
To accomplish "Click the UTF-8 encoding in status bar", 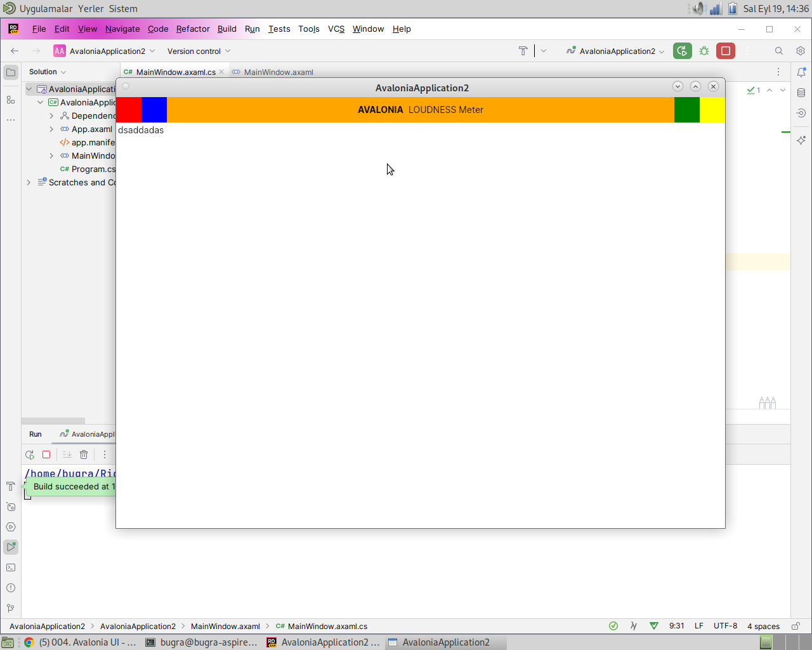I will point(725,626).
